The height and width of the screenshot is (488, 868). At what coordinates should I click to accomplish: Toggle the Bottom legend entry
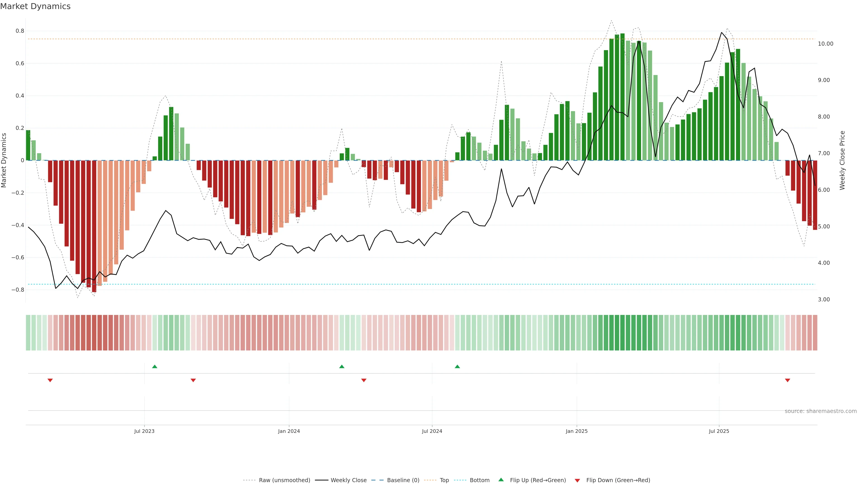pyautogui.click(x=479, y=480)
